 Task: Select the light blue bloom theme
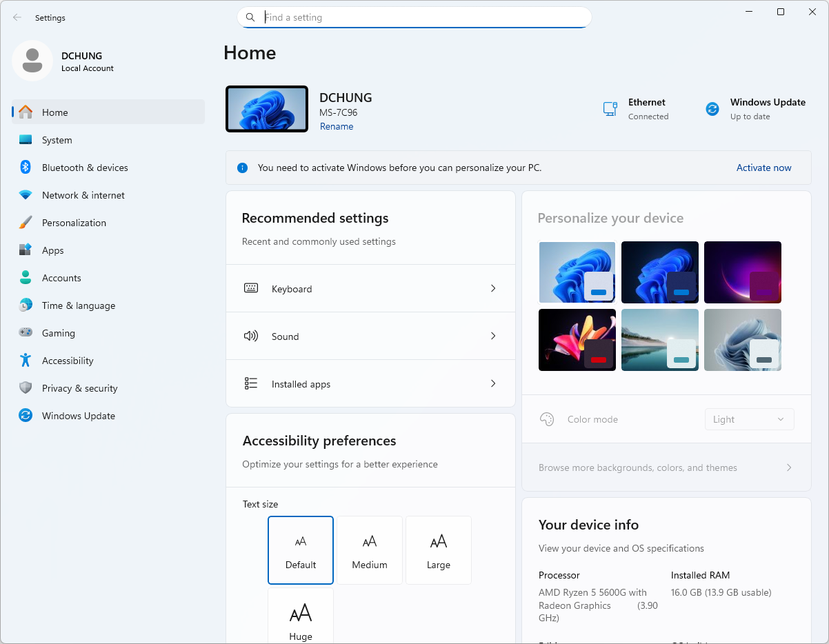(x=577, y=272)
